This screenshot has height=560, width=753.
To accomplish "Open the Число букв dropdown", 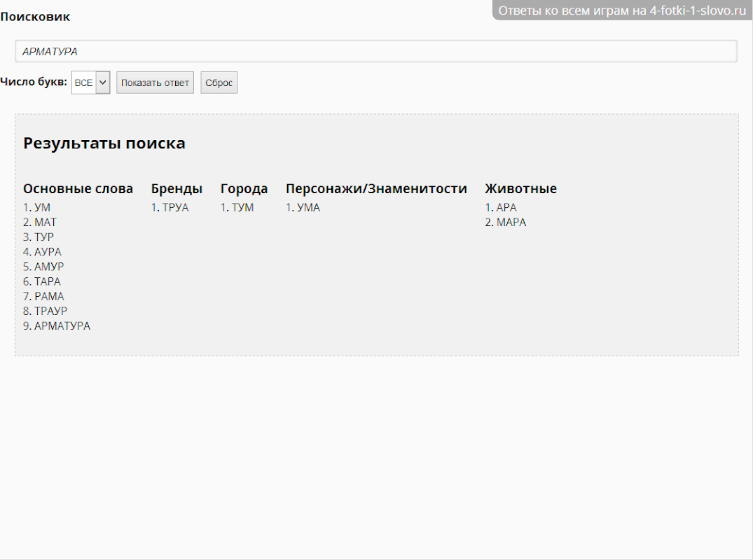I will [x=91, y=83].
